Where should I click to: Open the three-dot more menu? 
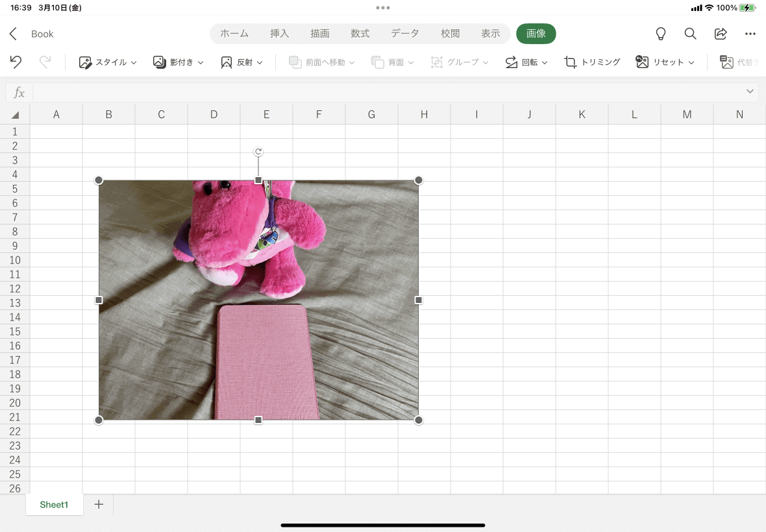tap(750, 34)
